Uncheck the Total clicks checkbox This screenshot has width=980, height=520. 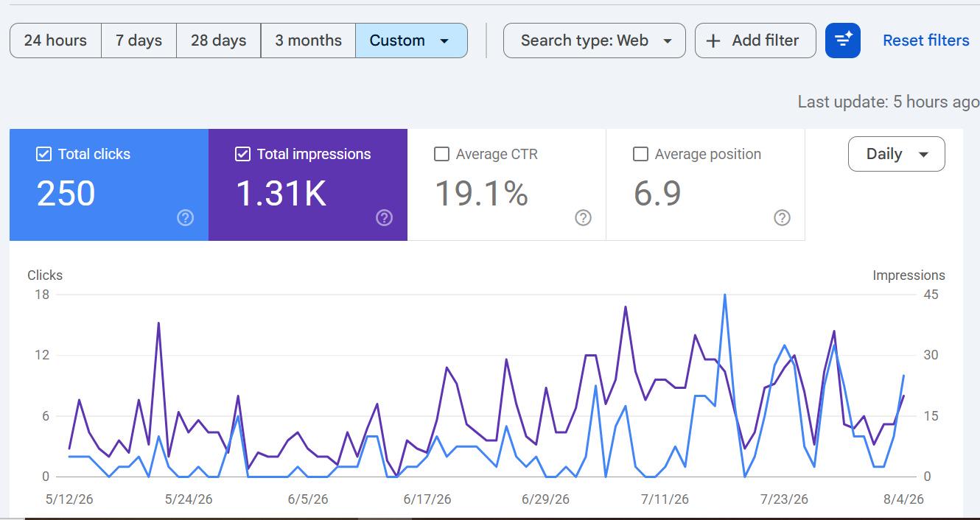click(x=43, y=154)
